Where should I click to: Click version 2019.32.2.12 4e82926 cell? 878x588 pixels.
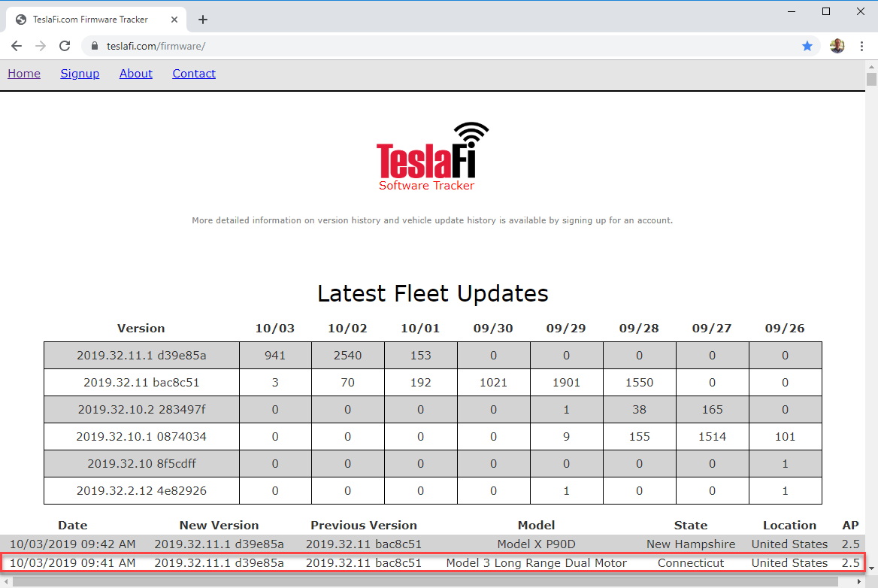click(x=141, y=490)
